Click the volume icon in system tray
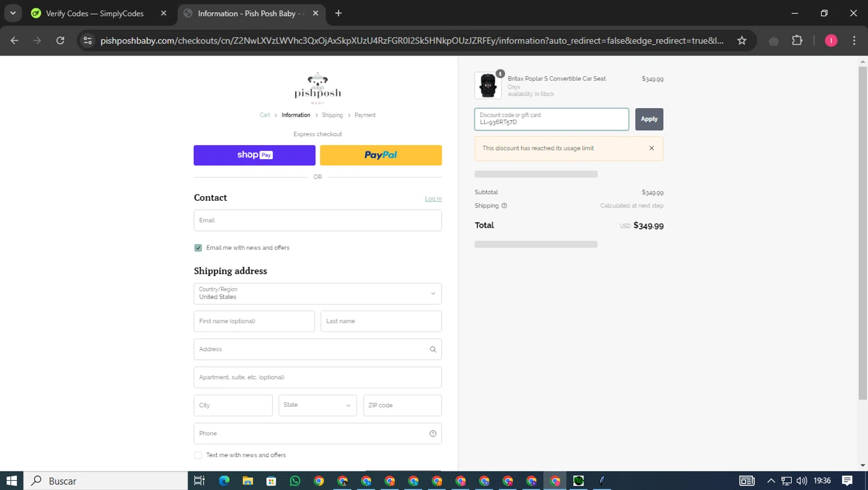Image resolution: width=868 pixels, height=490 pixels. click(801, 481)
